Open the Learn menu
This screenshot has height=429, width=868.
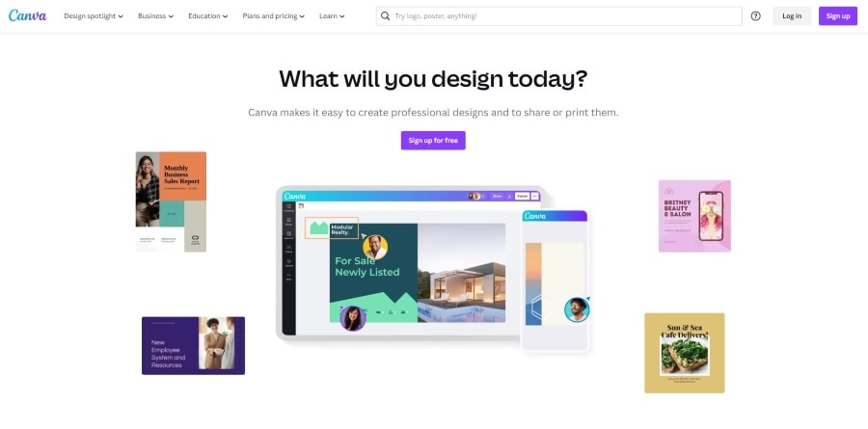point(332,16)
